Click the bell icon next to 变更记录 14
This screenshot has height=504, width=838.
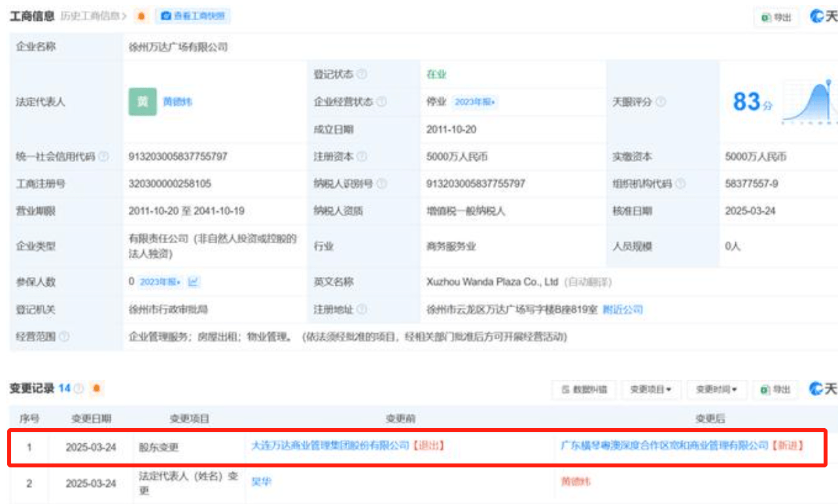(97, 388)
